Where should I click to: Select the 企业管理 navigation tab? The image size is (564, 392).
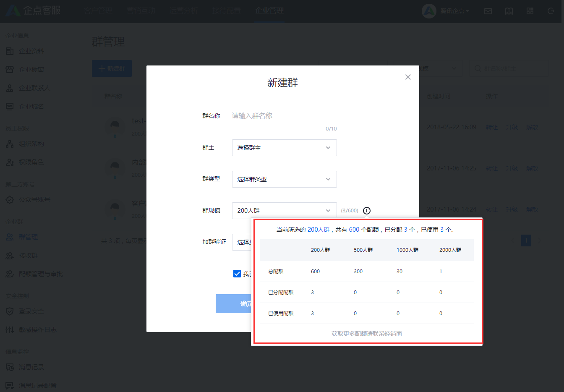pyautogui.click(x=268, y=11)
